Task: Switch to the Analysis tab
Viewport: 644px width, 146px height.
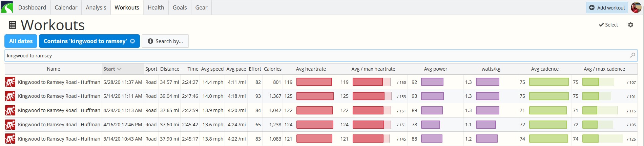Action: tap(96, 7)
